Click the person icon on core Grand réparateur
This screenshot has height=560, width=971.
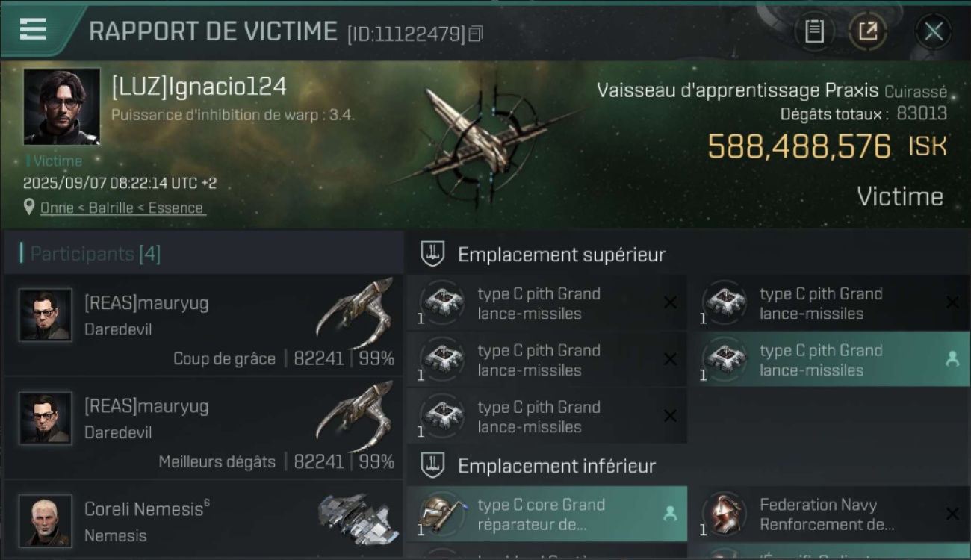pyautogui.click(x=670, y=513)
